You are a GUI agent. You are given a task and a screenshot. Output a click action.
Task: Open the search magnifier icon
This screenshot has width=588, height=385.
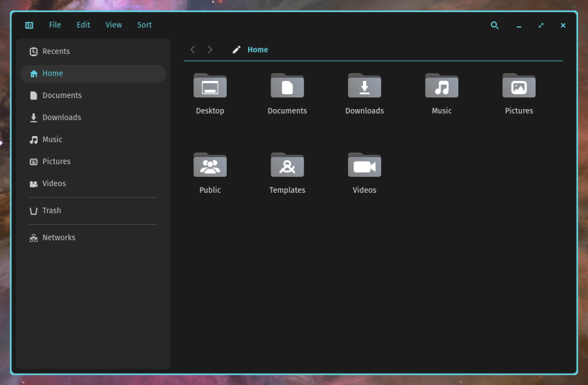[494, 25]
